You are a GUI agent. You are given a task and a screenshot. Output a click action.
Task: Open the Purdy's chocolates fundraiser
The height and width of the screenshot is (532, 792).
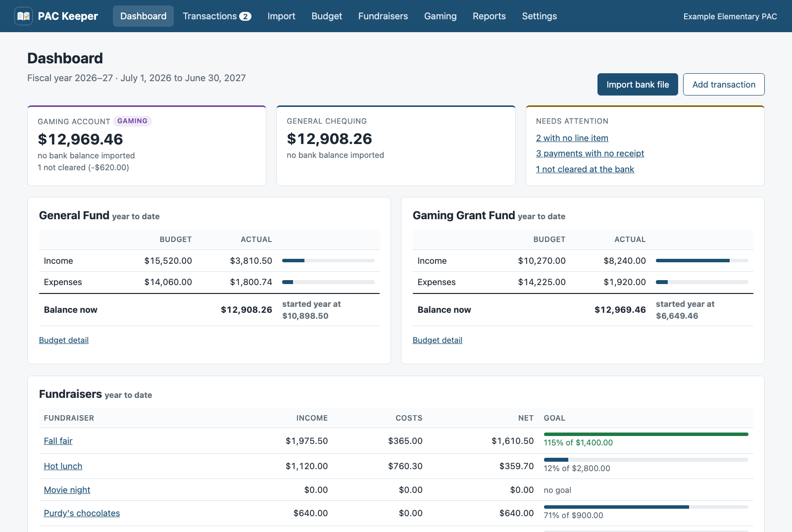click(x=82, y=513)
